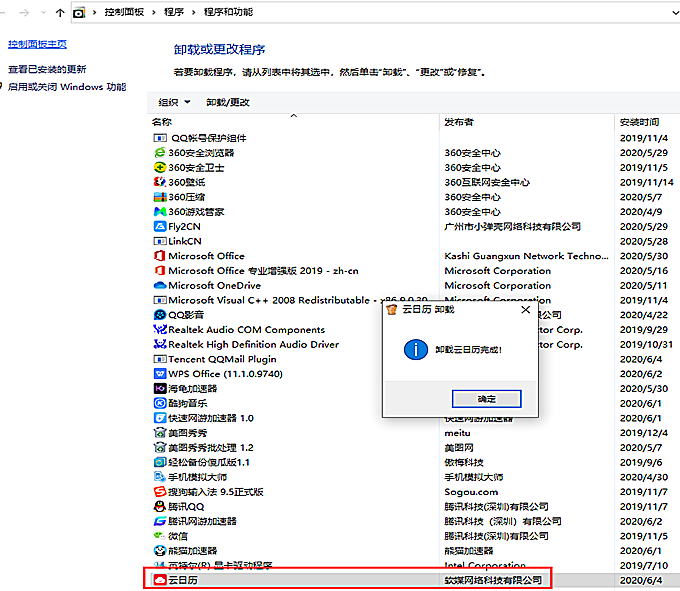
Task: Go up one level with the up arrow
Action: [x=60, y=13]
